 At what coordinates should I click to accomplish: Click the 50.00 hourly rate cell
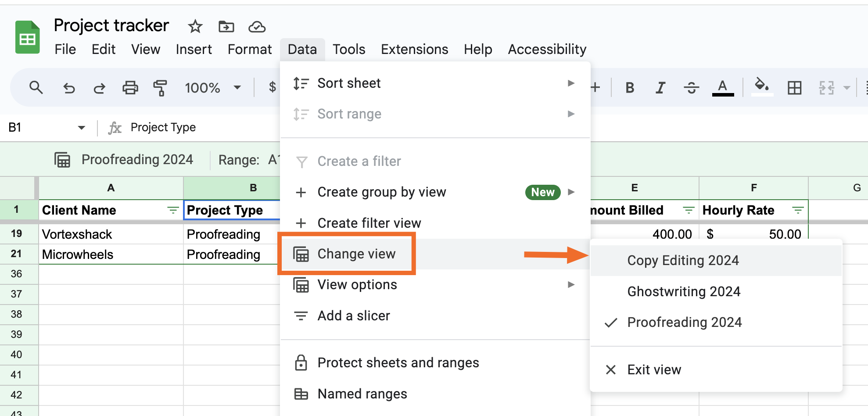click(x=753, y=234)
